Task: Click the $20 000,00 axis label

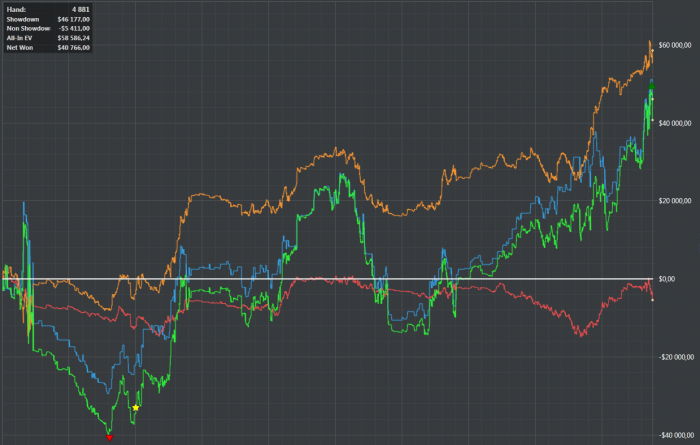Action: click(x=675, y=201)
